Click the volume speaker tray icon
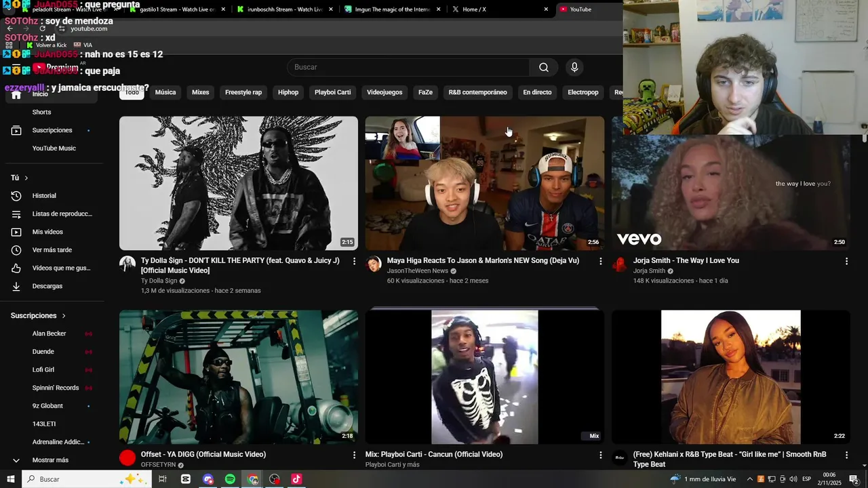868x488 pixels. 793,479
